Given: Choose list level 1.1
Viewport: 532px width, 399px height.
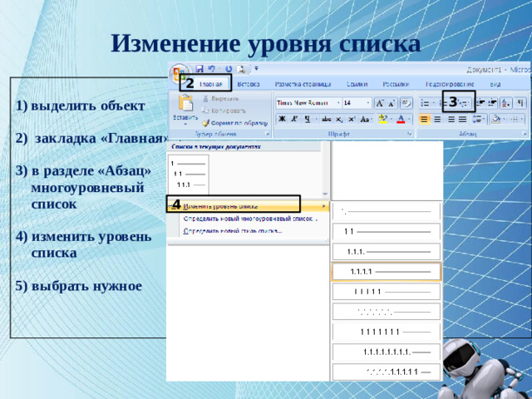Looking at the screenshot, I should (387, 232).
